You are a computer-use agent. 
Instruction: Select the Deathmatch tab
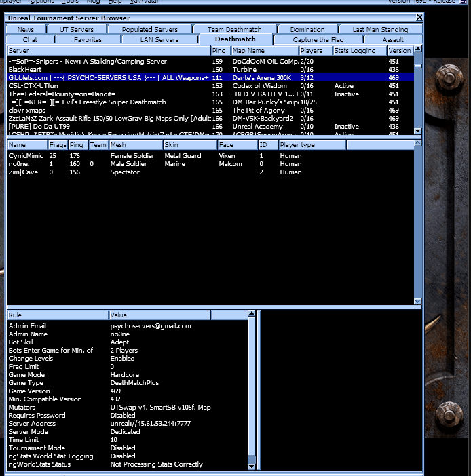(235, 39)
